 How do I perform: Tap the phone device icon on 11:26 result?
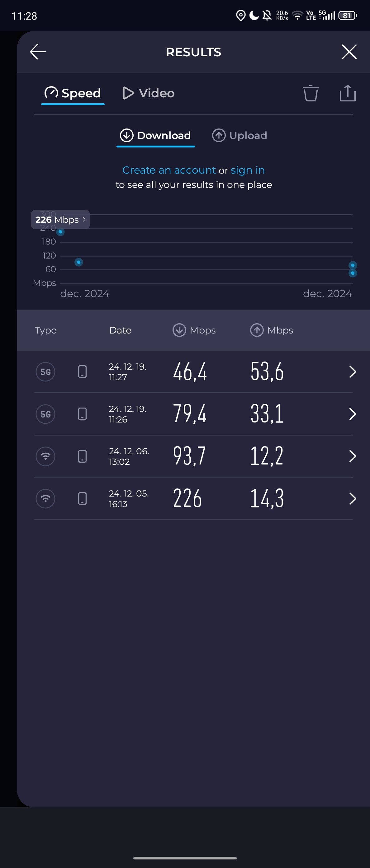point(82,414)
